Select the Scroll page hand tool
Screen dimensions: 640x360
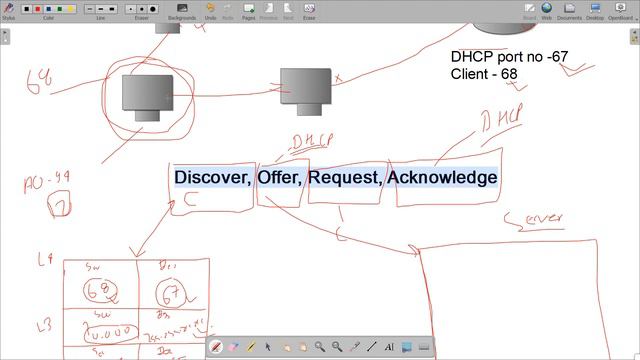tap(302, 347)
